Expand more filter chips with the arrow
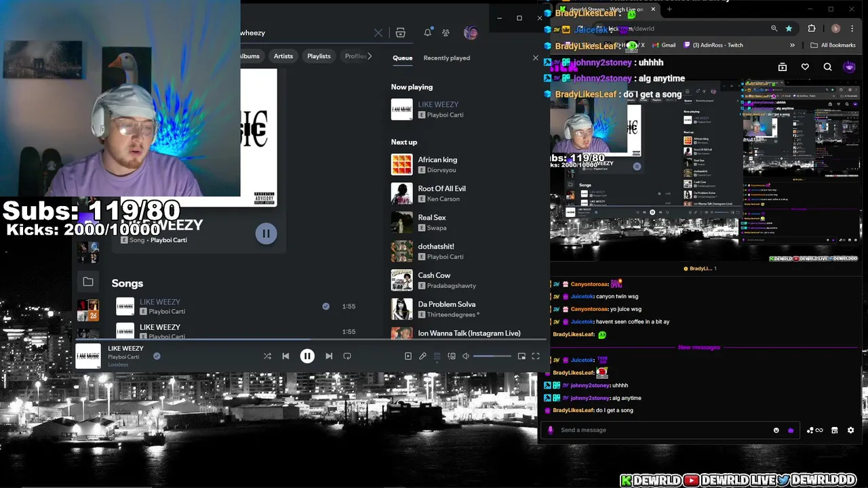The height and width of the screenshot is (488, 868). pyautogui.click(x=370, y=56)
